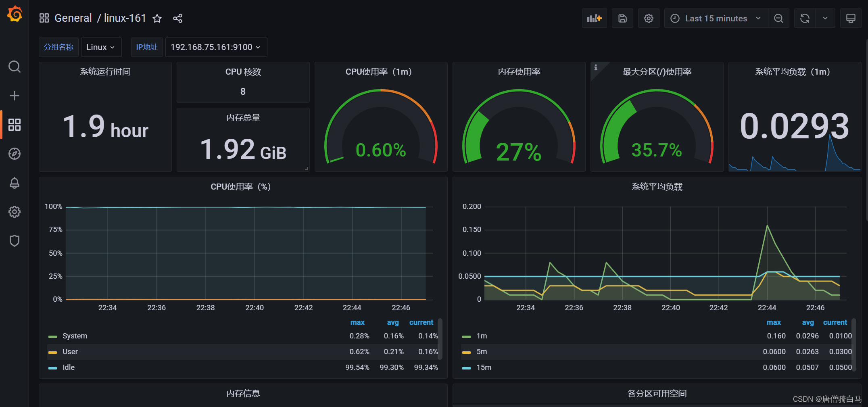Open the 系统平均负载 graph panel title
The width and height of the screenshot is (868, 407).
(657, 187)
